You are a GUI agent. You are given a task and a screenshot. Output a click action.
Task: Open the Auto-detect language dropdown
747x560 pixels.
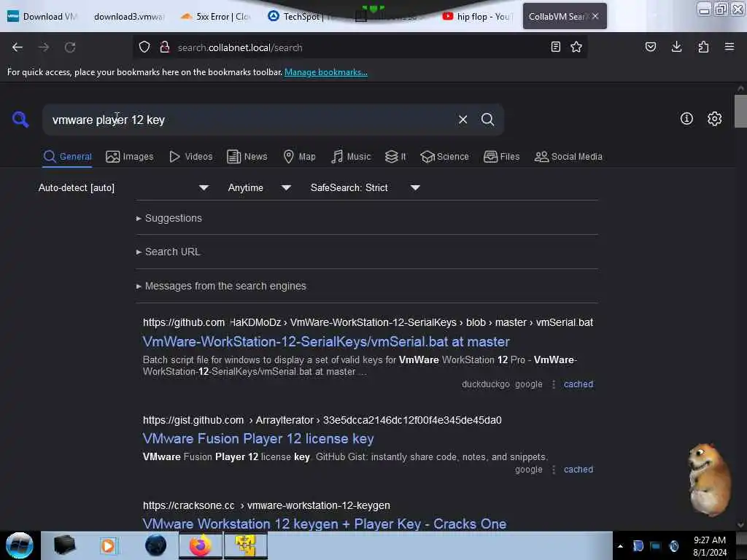(123, 187)
